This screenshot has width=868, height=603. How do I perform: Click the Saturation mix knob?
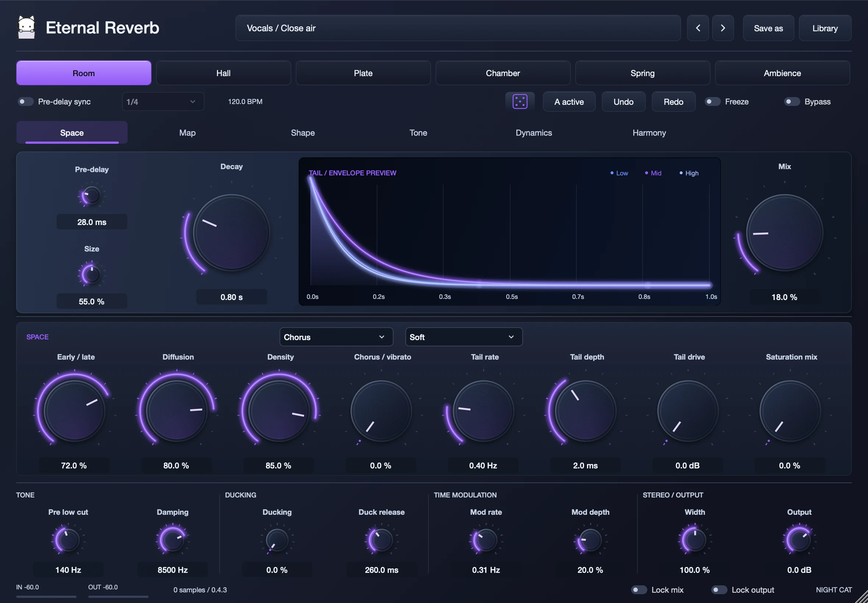790,410
